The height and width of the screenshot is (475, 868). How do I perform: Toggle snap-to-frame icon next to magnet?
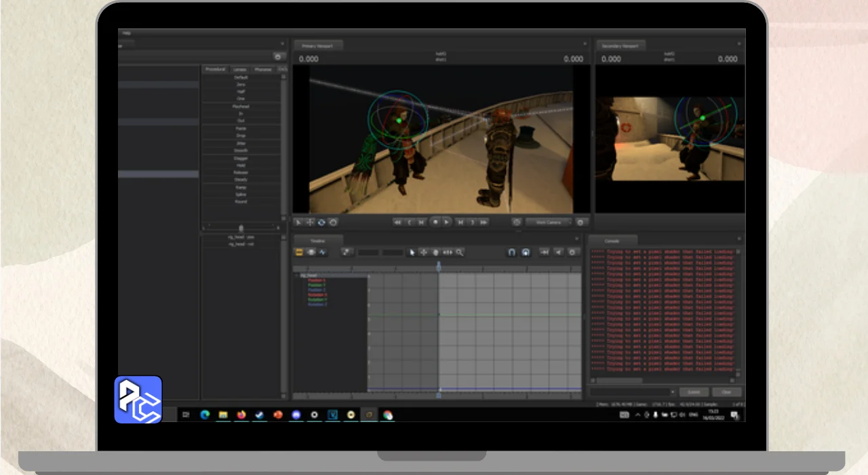(x=526, y=252)
